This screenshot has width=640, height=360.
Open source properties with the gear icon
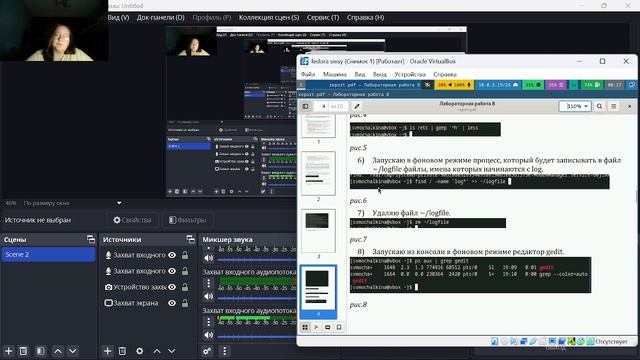tap(140, 351)
